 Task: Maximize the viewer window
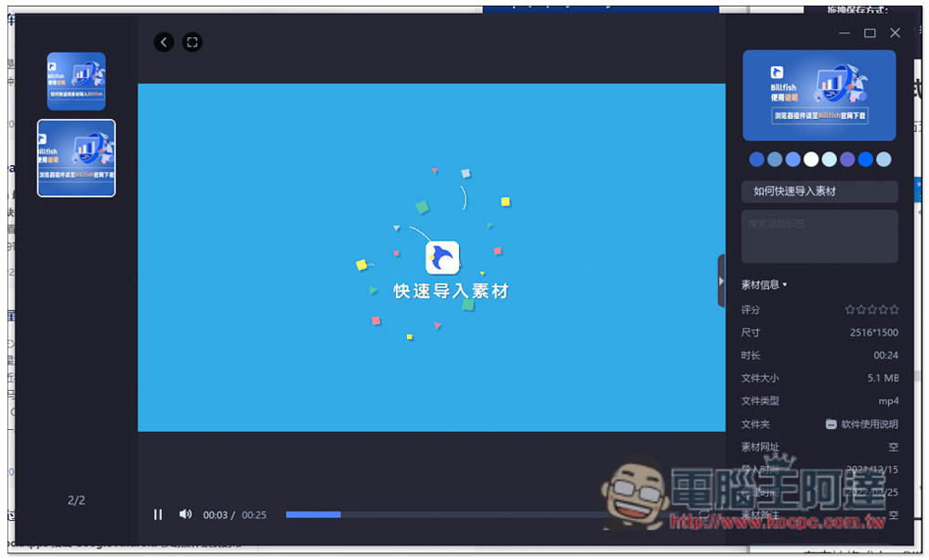tap(870, 33)
